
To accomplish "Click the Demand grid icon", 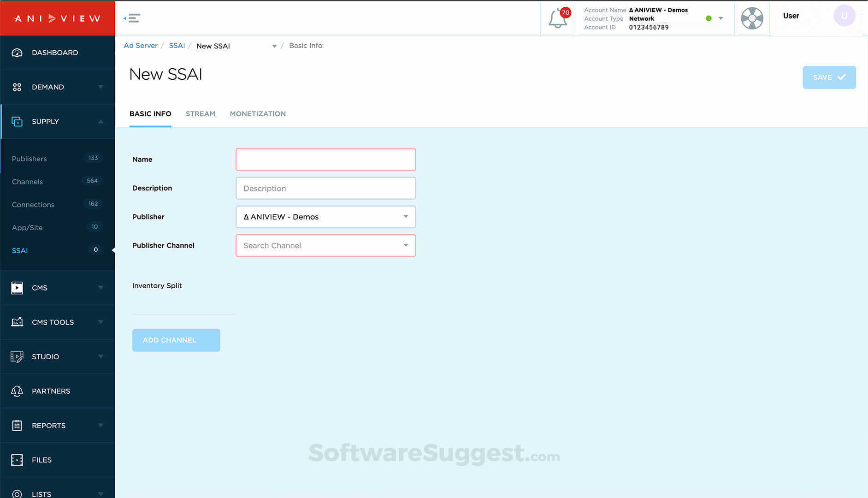I will [x=17, y=87].
